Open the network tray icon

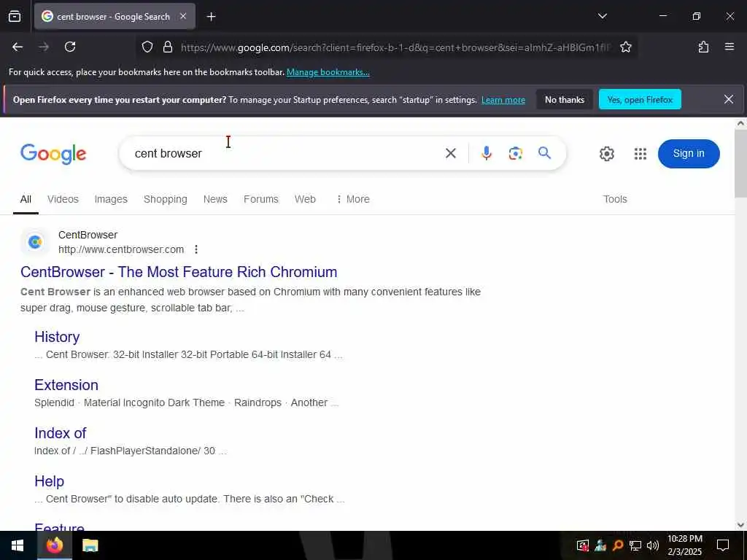635,545
